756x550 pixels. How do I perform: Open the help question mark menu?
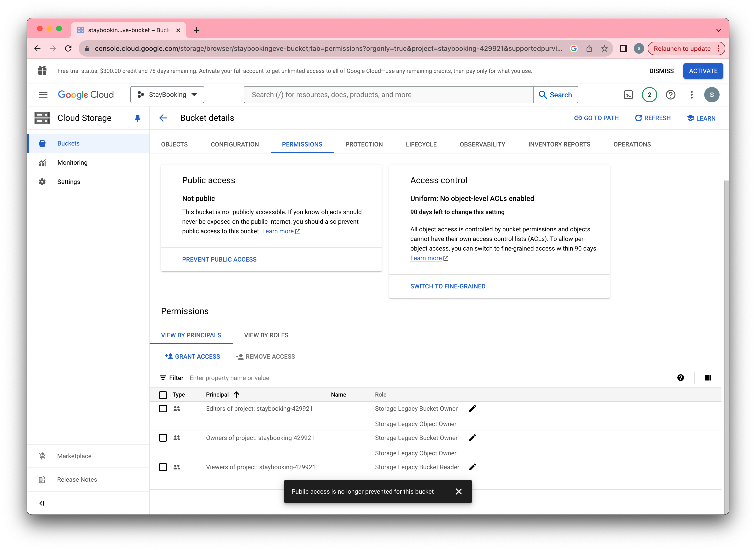coord(670,95)
